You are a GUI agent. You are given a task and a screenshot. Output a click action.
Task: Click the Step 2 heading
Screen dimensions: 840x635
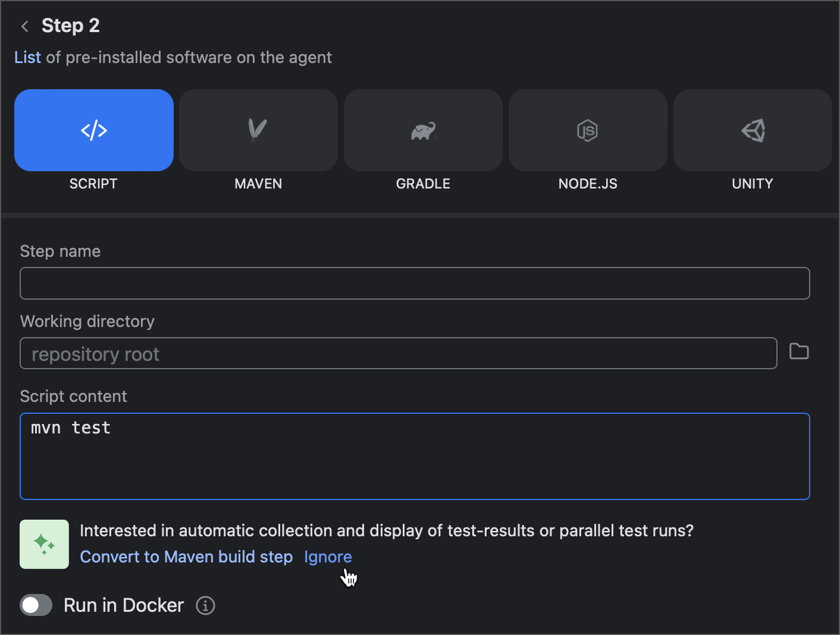click(71, 26)
